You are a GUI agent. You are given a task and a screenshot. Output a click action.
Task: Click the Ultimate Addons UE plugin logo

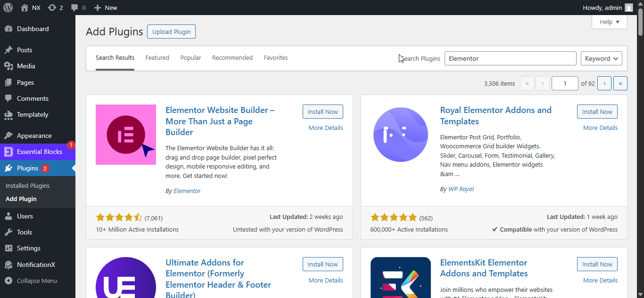pos(126,277)
